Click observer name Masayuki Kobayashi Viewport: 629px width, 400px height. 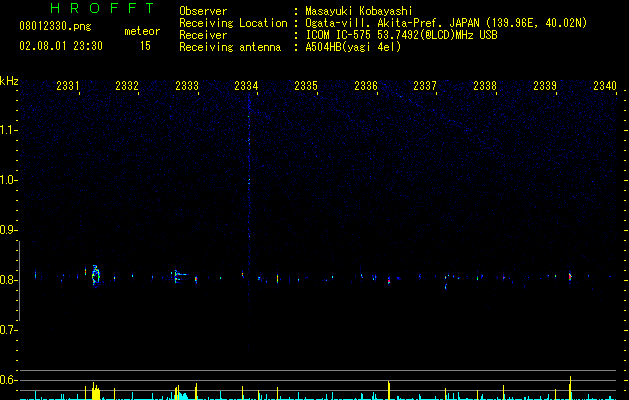[359, 11]
